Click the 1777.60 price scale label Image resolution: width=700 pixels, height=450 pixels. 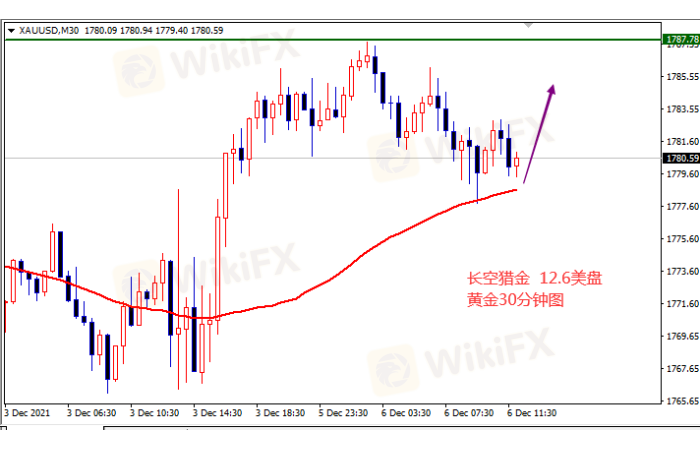pos(680,206)
